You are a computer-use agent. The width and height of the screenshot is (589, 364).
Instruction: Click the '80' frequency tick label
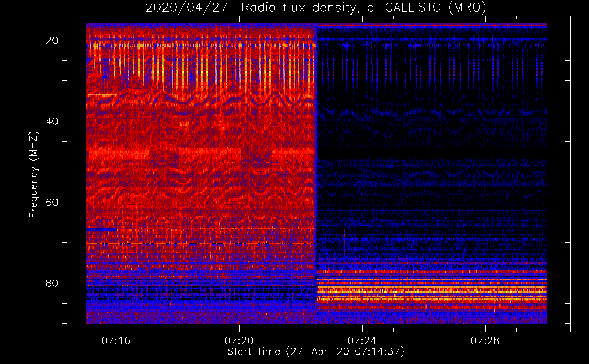(x=52, y=283)
